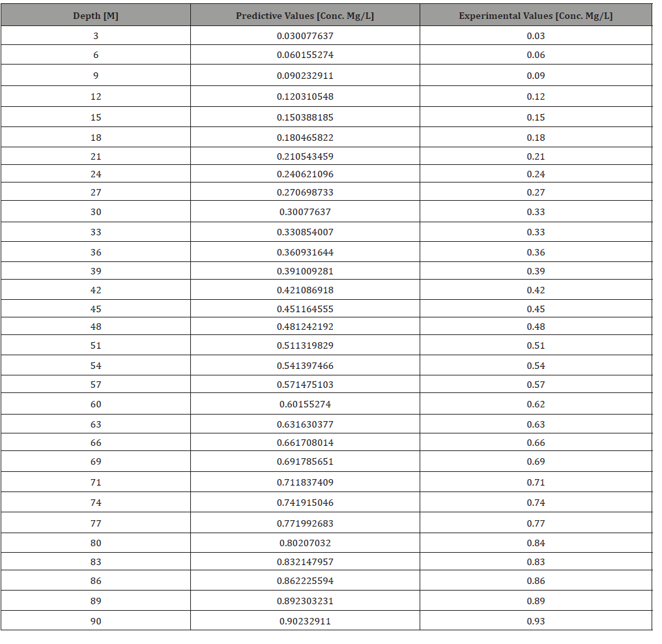Image resolution: width=662 pixels, height=644 pixels.
Task: Select predictive value 0.741915046
Action: coord(305,503)
